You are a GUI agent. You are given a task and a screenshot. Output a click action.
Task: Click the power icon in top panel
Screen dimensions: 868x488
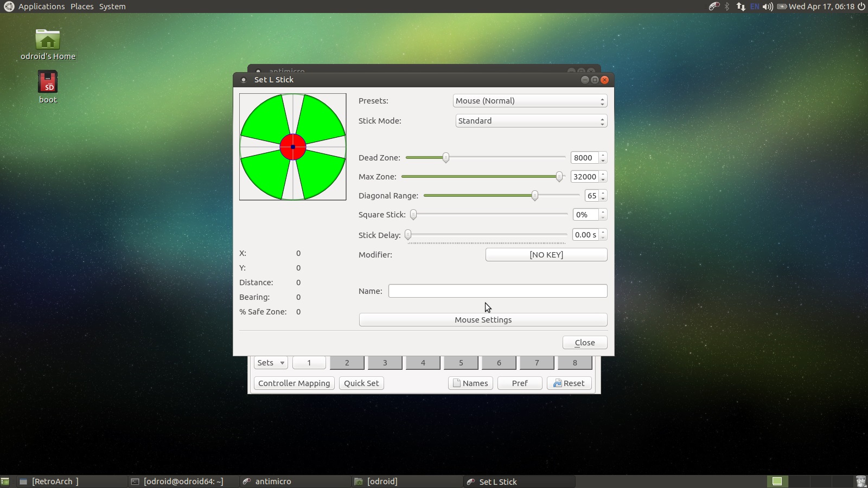pyautogui.click(x=861, y=7)
